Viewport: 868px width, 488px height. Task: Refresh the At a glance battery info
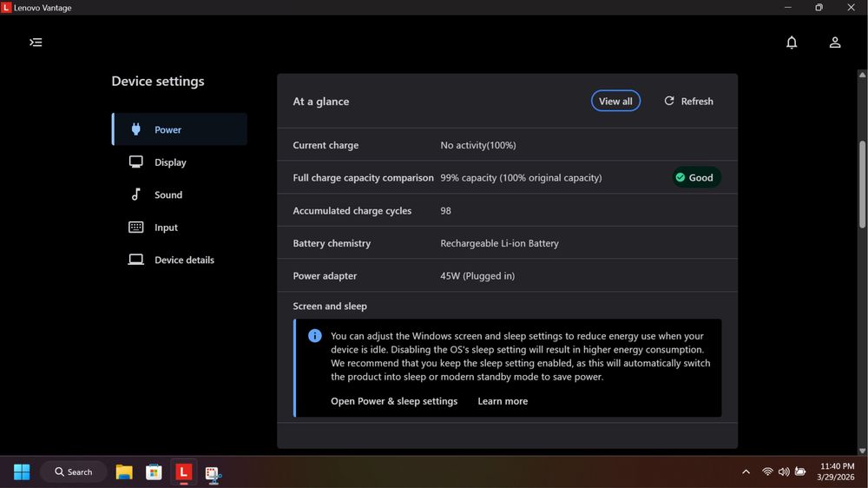coord(688,101)
